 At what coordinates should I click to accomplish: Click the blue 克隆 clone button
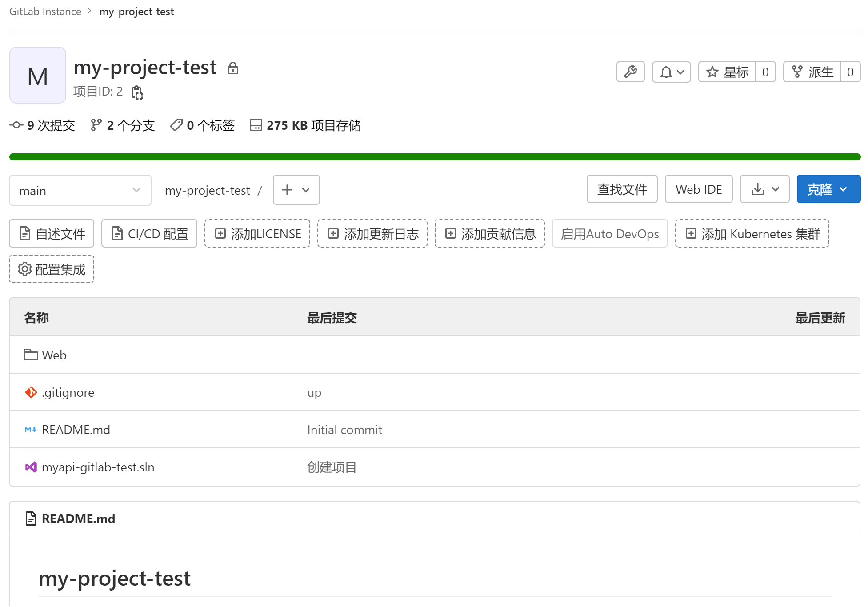click(x=828, y=189)
